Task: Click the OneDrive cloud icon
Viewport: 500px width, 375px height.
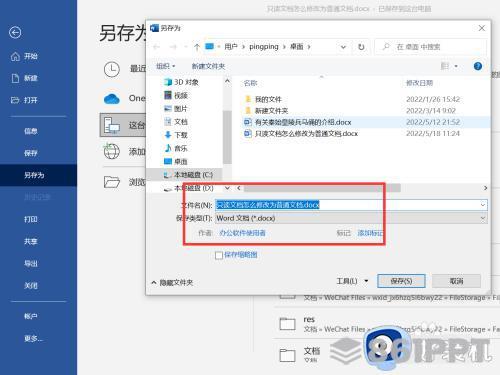Action: (x=112, y=99)
